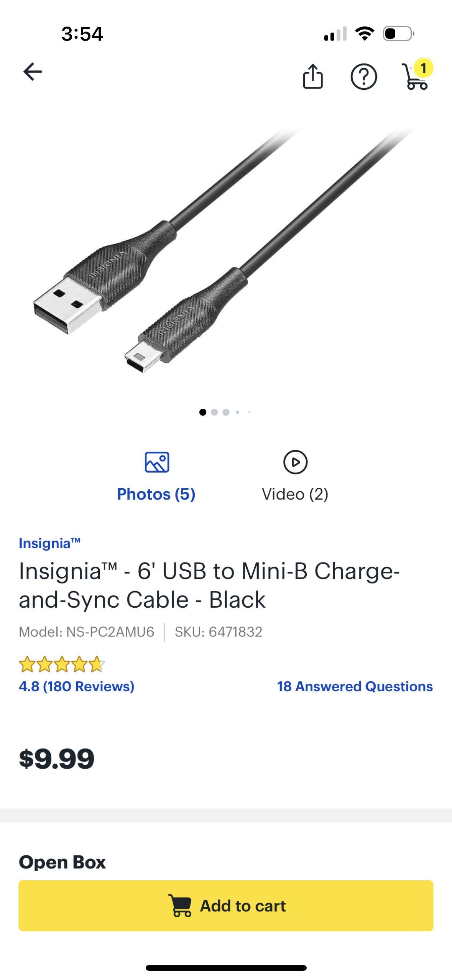Open the shopping cart icon
The width and height of the screenshot is (452, 980).
(x=414, y=78)
